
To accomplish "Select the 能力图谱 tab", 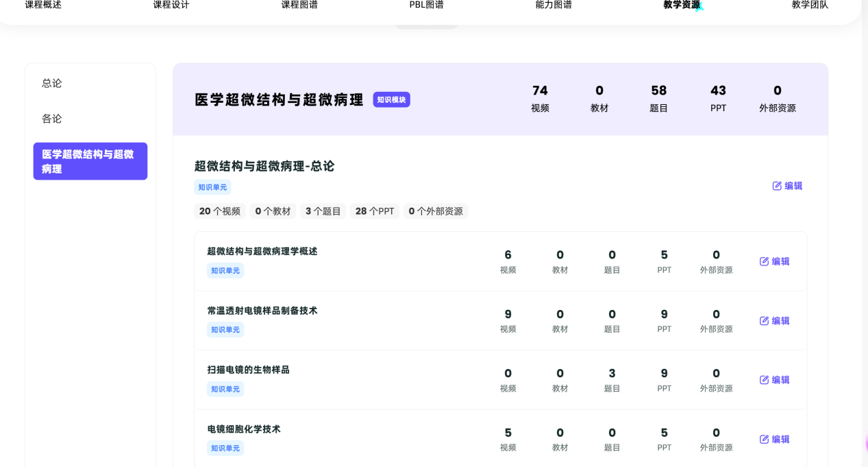I will click(x=554, y=5).
